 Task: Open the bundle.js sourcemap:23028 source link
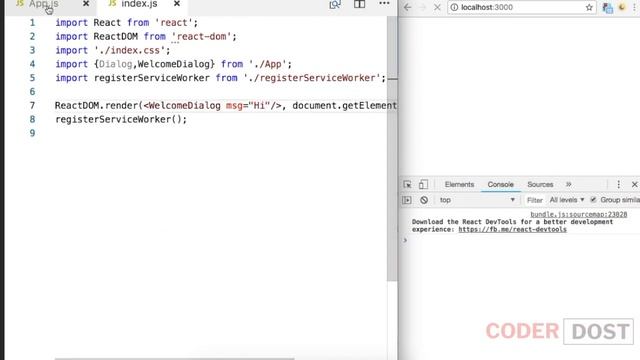(x=578, y=214)
